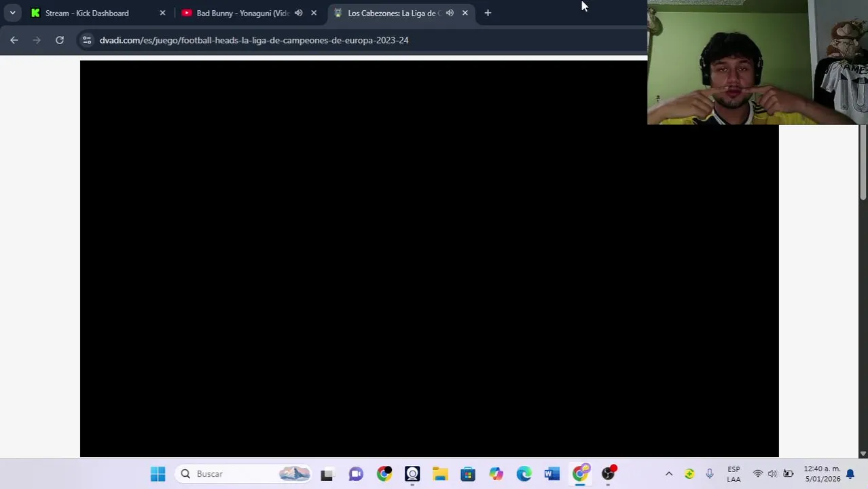Click the scrollbar down arrow
868x489 pixels.
[863, 453]
